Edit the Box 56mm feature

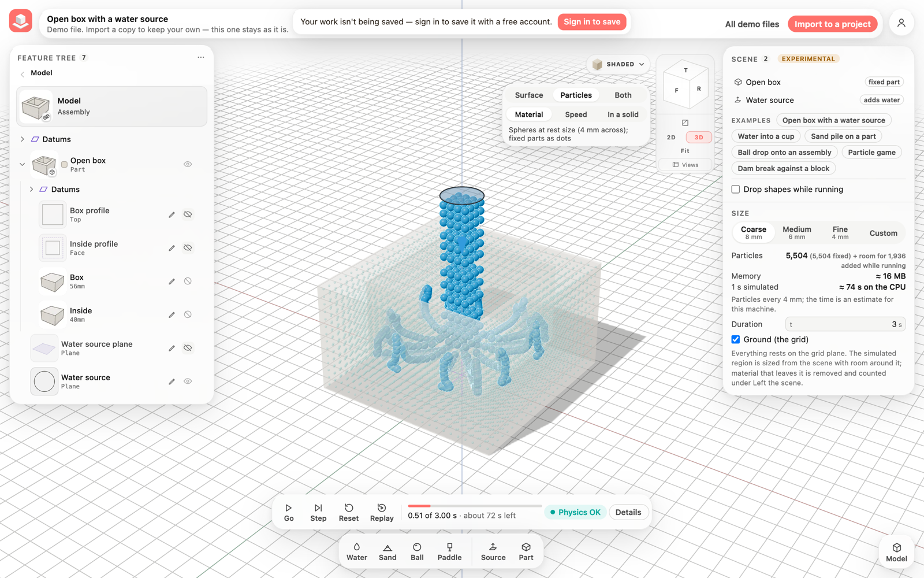pyautogui.click(x=172, y=281)
